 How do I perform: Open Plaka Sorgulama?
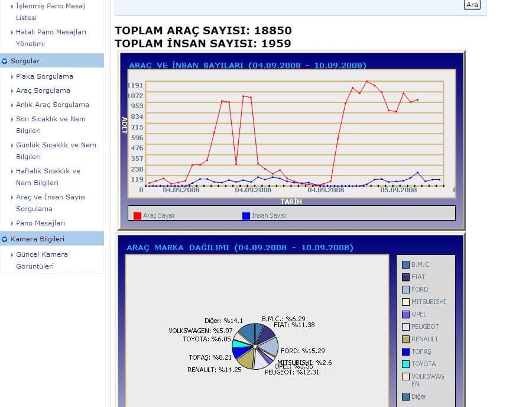(x=44, y=76)
